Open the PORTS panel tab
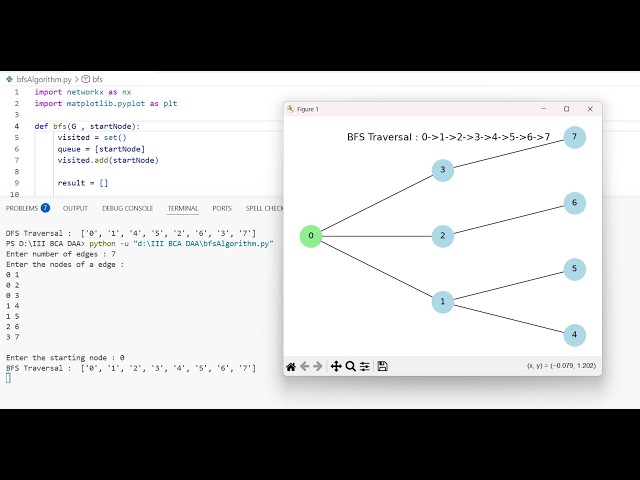Screen dimensions: 640x480 coord(222,208)
